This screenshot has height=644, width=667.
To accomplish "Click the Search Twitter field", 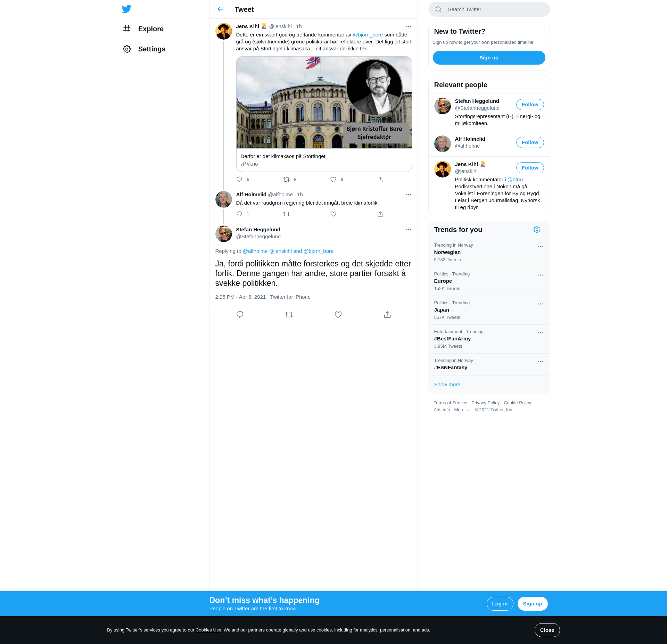I will pyautogui.click(x=489, y=9).
